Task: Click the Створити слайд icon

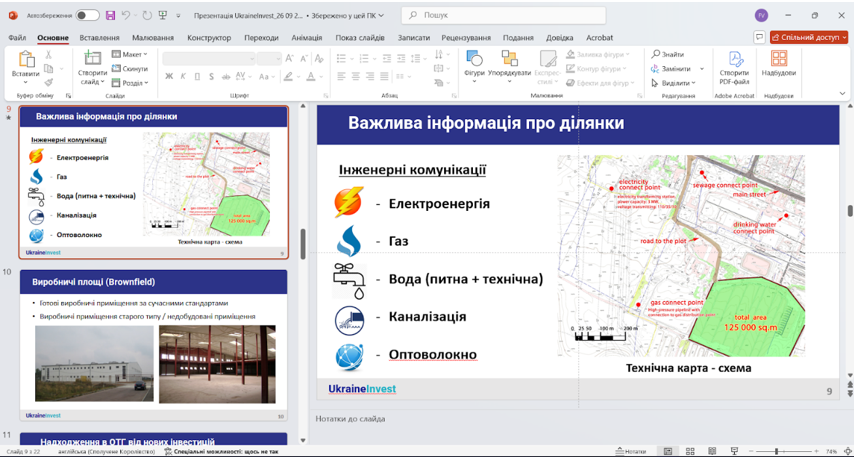Action: click(x=92, y=58)
